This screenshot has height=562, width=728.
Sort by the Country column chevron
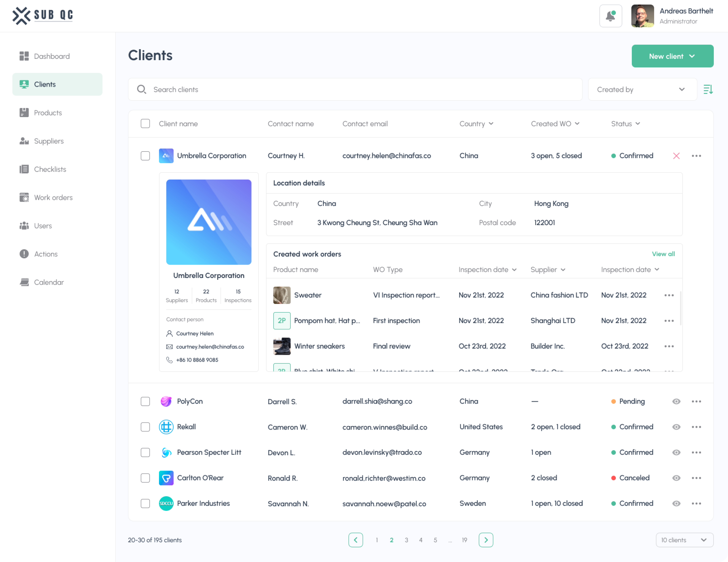pos(491,124)
